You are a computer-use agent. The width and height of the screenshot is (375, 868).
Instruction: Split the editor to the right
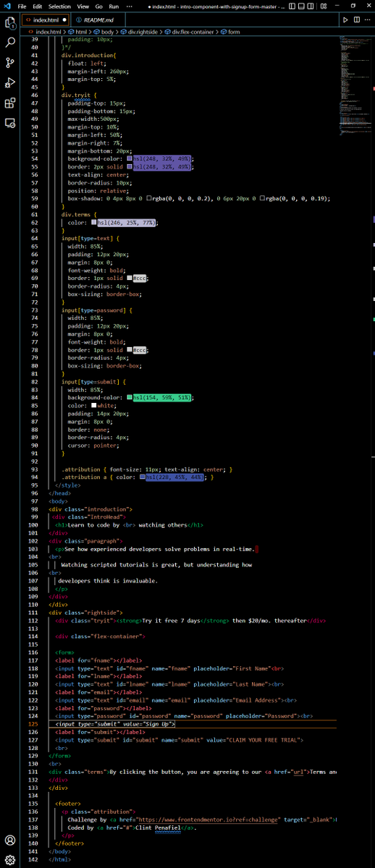[x=356, y=20]
